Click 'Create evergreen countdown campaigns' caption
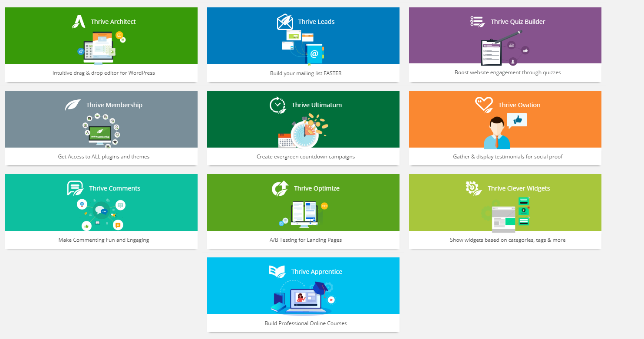 coord(306,157)
